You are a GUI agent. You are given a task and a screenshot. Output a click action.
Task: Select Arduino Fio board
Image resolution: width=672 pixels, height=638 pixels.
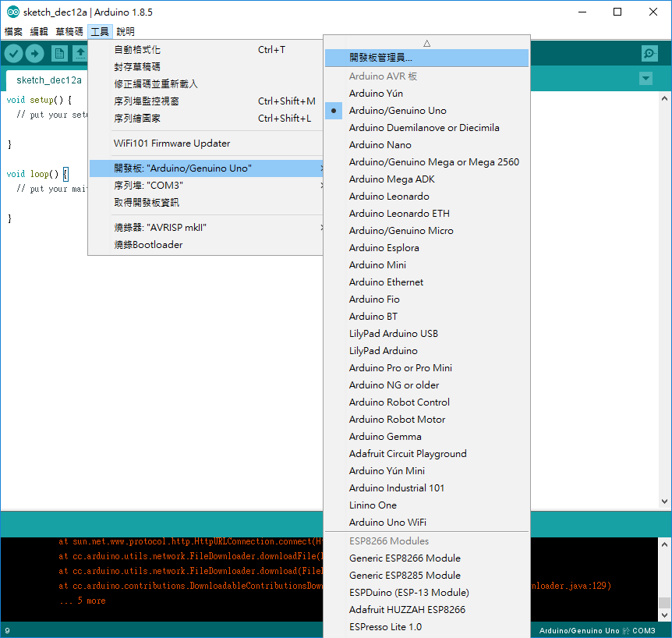(427, 300)
